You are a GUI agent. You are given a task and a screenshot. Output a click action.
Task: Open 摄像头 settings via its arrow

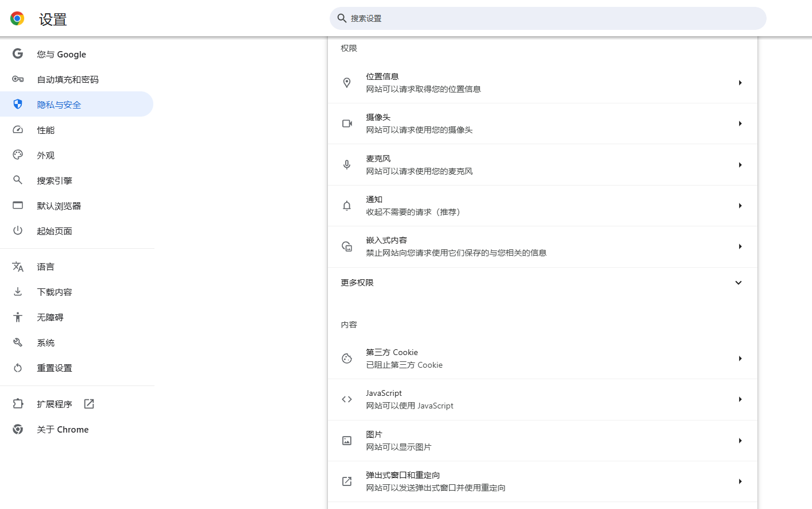point(740,124)
